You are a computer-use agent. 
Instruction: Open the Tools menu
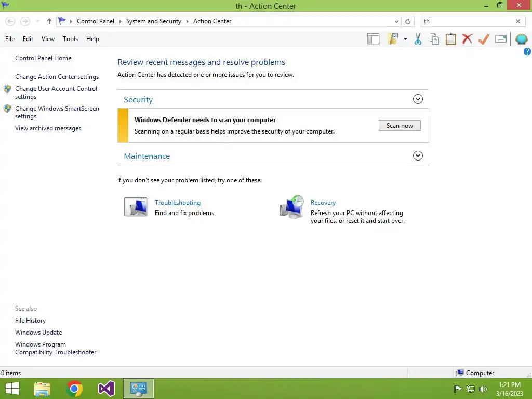[70, 39]
